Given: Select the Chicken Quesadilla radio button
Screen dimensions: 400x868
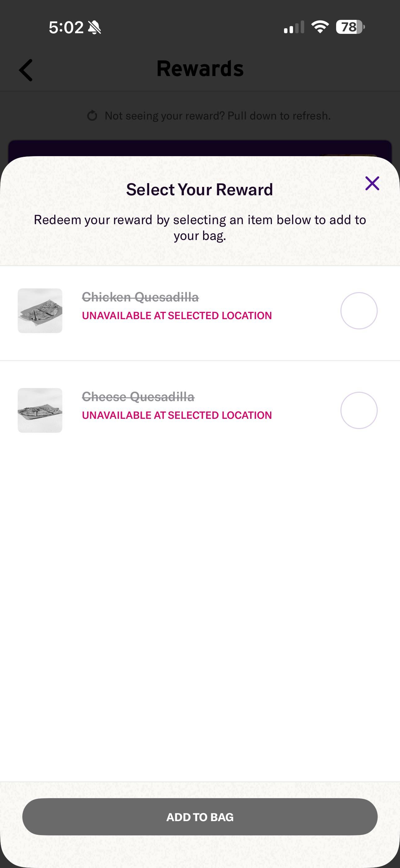Looking at the screenshot, I should tap(358, 311).
